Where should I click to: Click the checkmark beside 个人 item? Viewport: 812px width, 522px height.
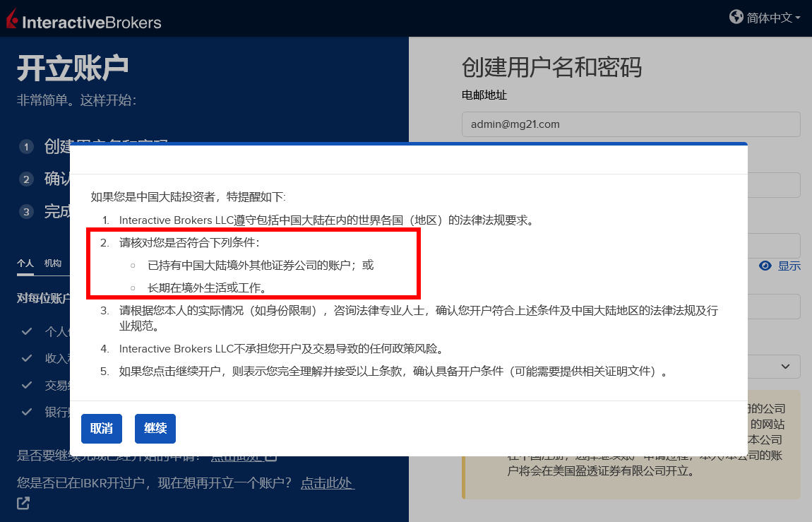pyautogui.click(x=27, y=331)
